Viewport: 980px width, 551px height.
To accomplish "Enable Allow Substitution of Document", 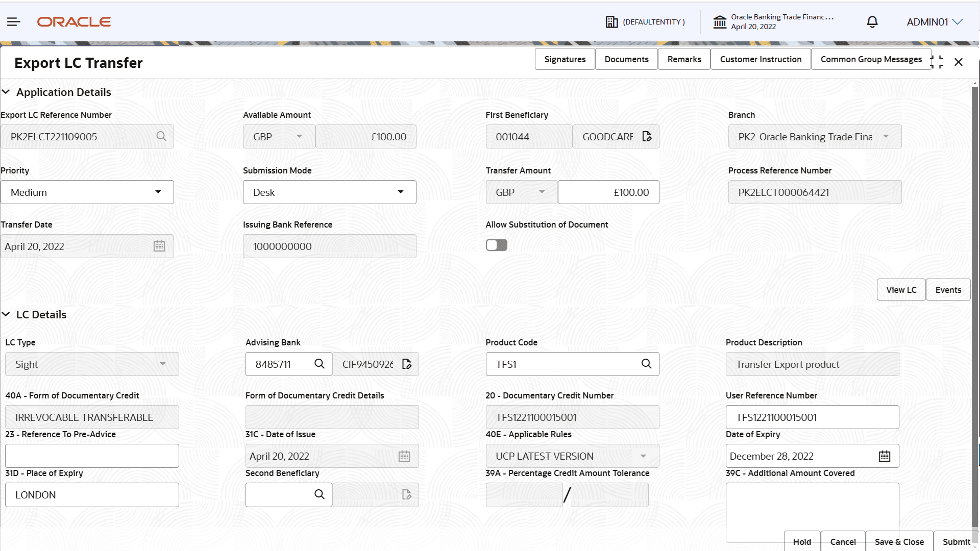I will 496,245.
